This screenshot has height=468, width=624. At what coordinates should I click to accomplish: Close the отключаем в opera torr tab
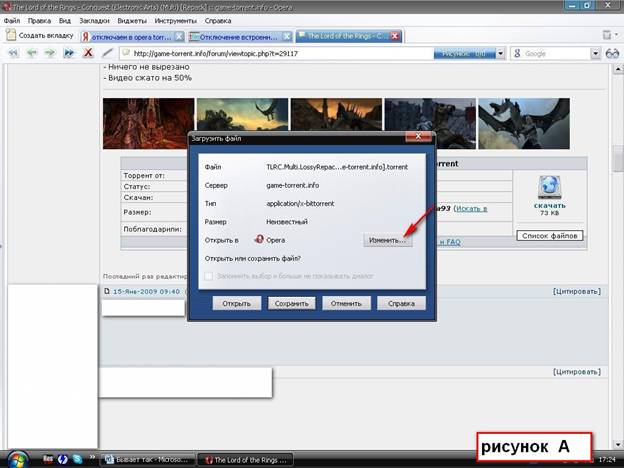tap(179, 37)
